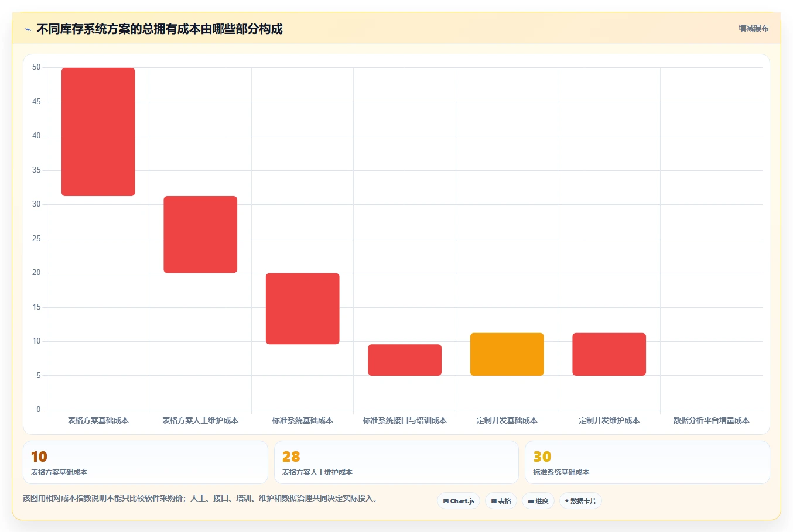This screenshot has width=793, height=532.
Task: Open the data card showing 10
Action: (x=145, y=462)
